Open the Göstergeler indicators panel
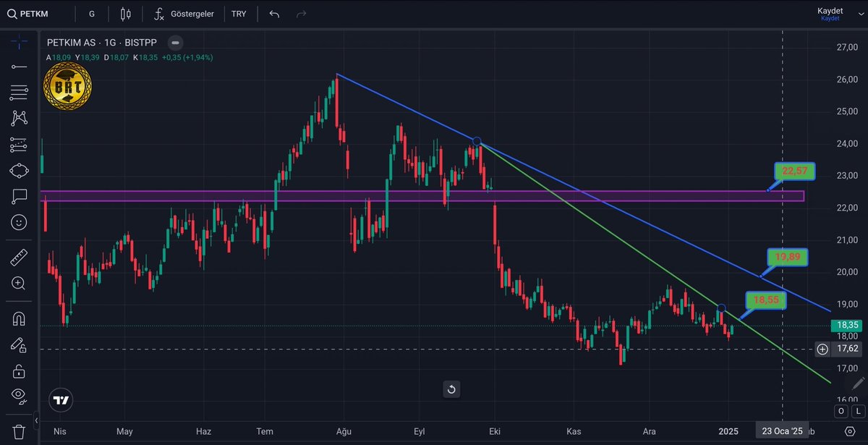Image resolution: width=868 pixels, height=445 pixels. [184, 14]
